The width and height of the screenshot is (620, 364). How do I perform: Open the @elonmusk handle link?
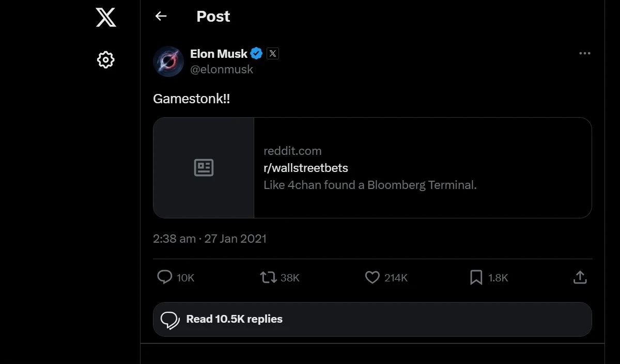[x=222, y=69]
